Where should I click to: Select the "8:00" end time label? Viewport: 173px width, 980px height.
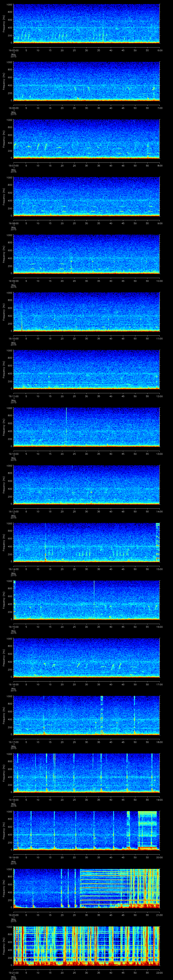click(160, 166)
